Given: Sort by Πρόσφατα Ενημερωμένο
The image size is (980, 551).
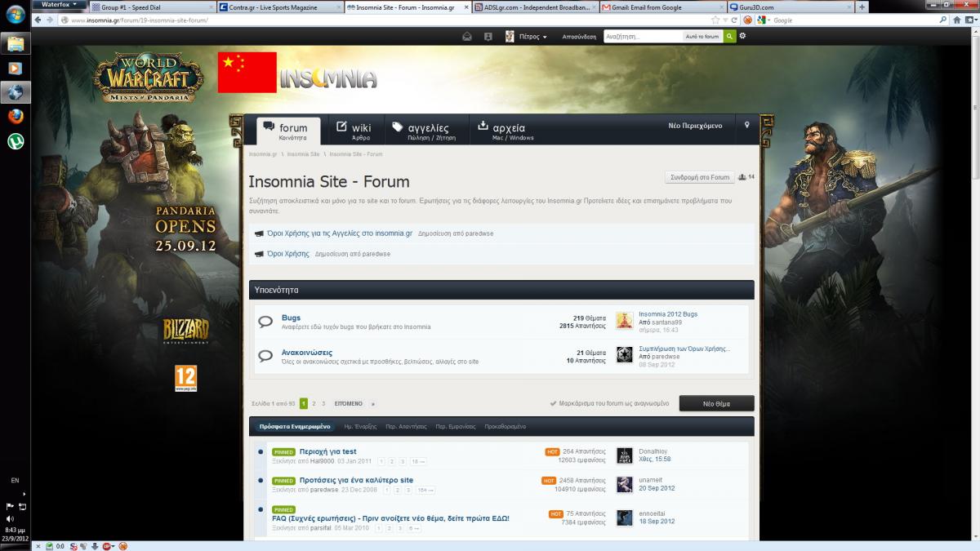Looking at the screenshot, I should (295, 426).
